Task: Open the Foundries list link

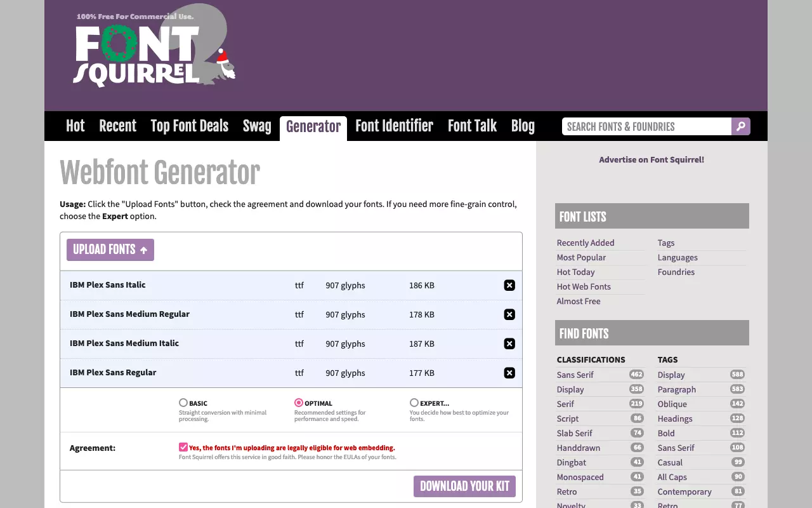Action: pos(676,272)
